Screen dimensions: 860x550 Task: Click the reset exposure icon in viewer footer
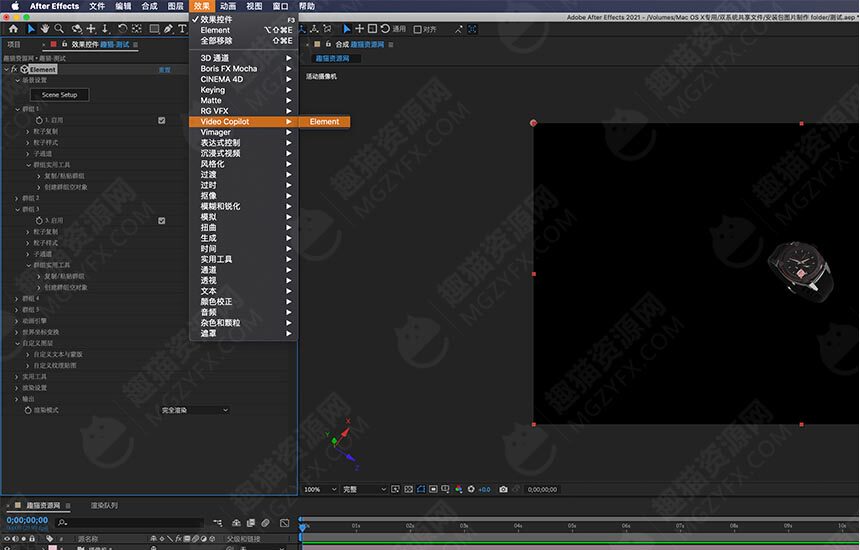pyautogui.click(x=471, y=489)
